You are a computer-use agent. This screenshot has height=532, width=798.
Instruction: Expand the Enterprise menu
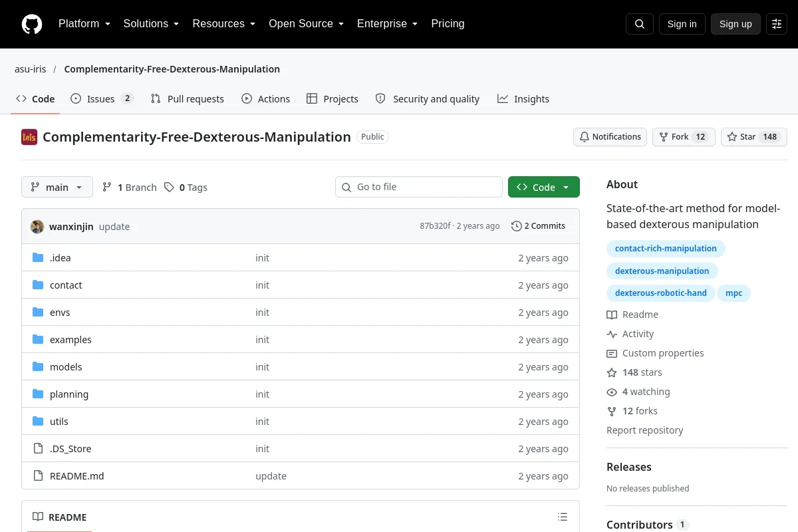click(387, 24)
